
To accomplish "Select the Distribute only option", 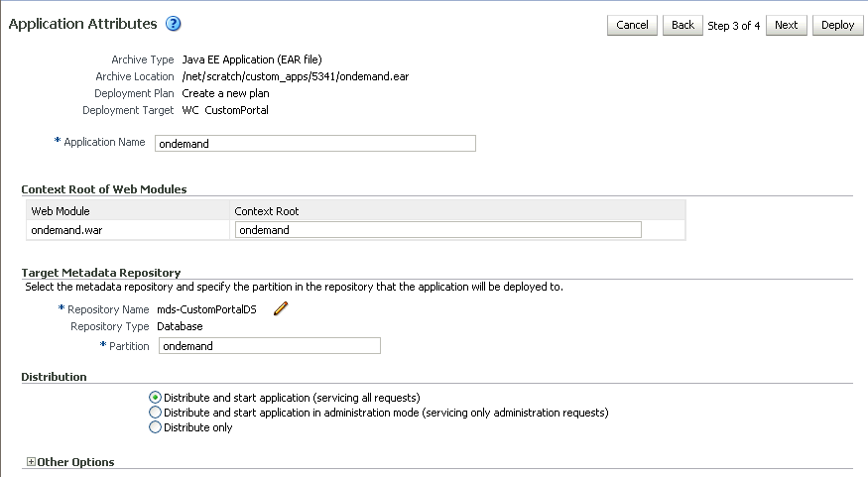I will [155, 427].
